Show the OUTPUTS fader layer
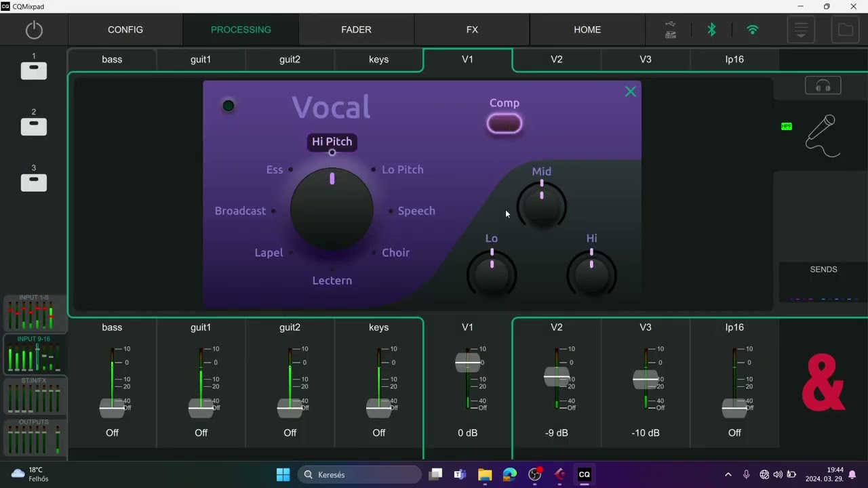Screen dimensions: 868x488 pos(35,437)
